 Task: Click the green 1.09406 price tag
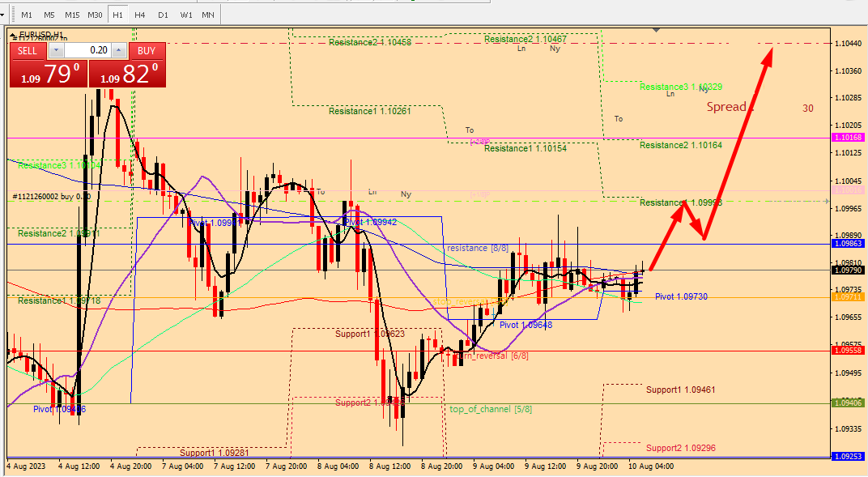pos(848,402)
